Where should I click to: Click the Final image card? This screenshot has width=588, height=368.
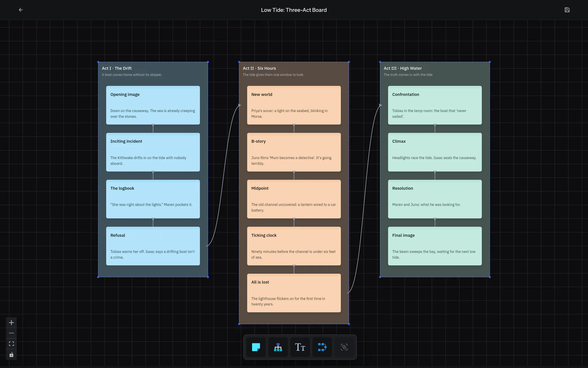(435, 246)
